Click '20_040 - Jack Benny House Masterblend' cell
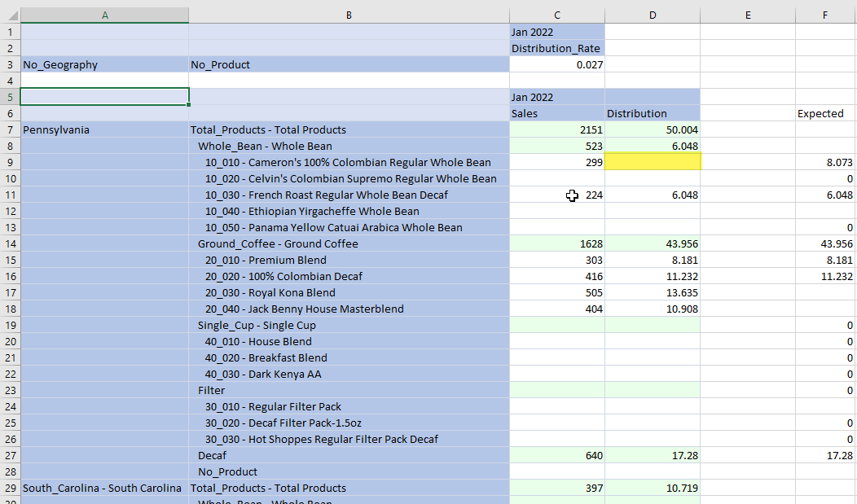The height and width of the screenshot is (504, 857). [x=349, y=309]
